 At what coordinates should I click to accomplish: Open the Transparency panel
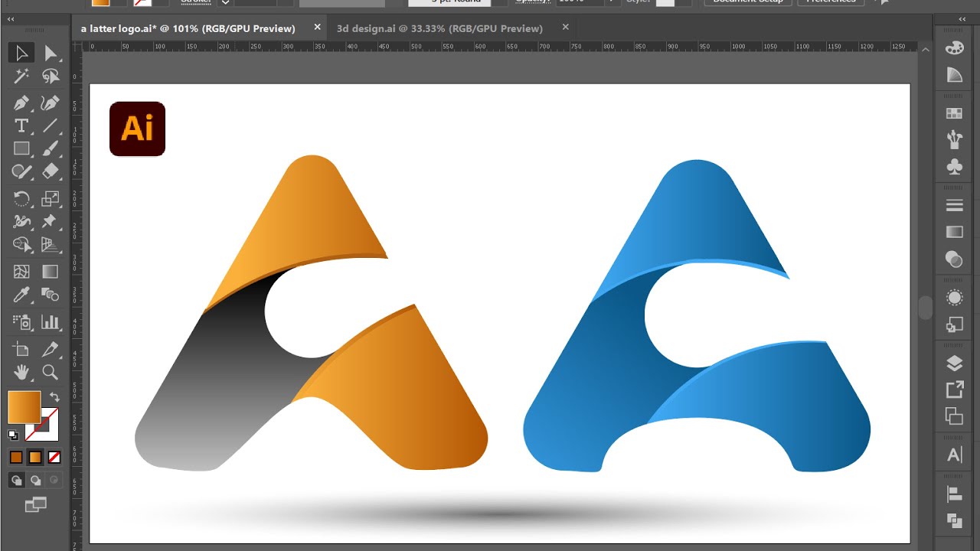(955, 259)
